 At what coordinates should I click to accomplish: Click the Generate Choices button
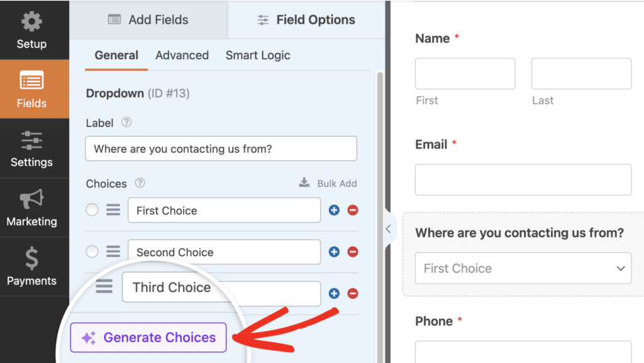tap(148, 338)
